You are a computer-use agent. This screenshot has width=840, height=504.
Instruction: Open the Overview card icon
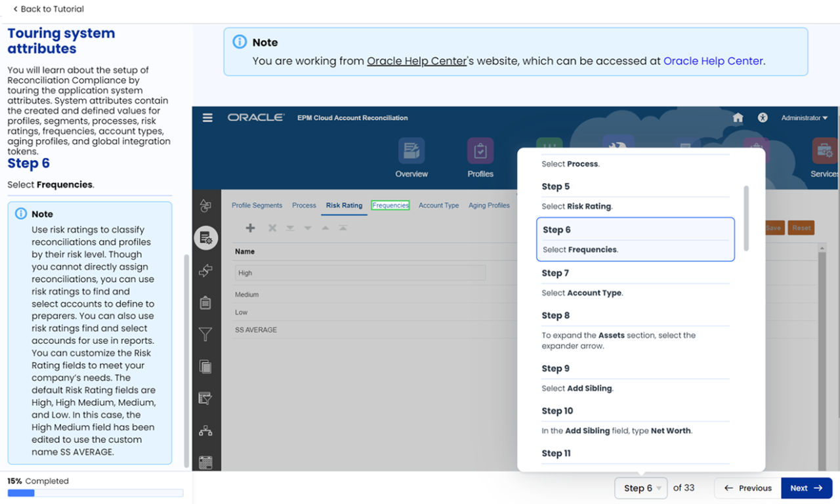pos(411,151)
